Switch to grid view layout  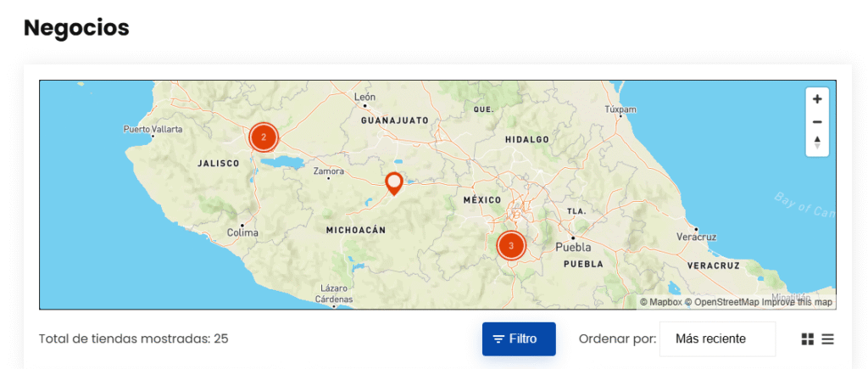pyautogui.click(x=808, y=339)
